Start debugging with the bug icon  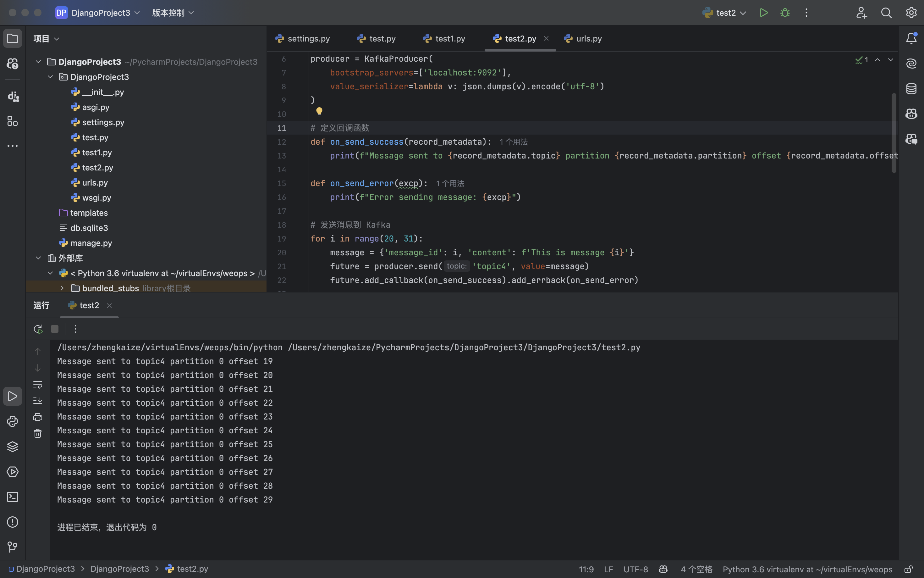(785, 13)
